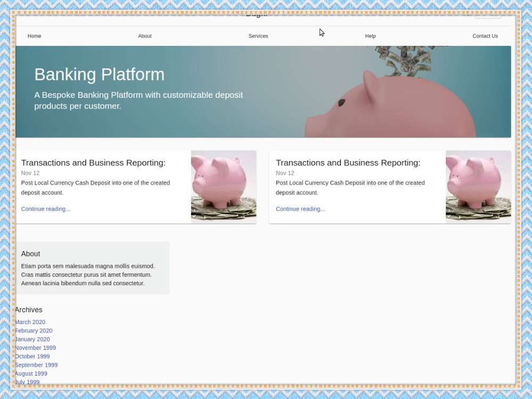The width and height of the screenshot is (532, 399).
Task: Click the first piggy bank article image
Action: click(x=223, y=186)
